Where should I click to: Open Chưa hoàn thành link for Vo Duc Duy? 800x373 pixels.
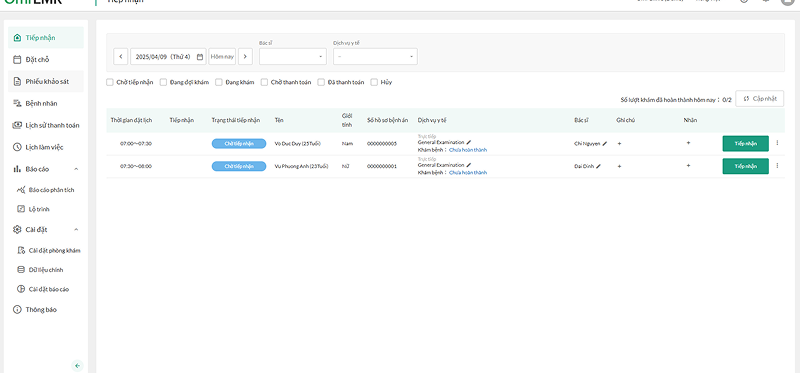coord(468,150)
